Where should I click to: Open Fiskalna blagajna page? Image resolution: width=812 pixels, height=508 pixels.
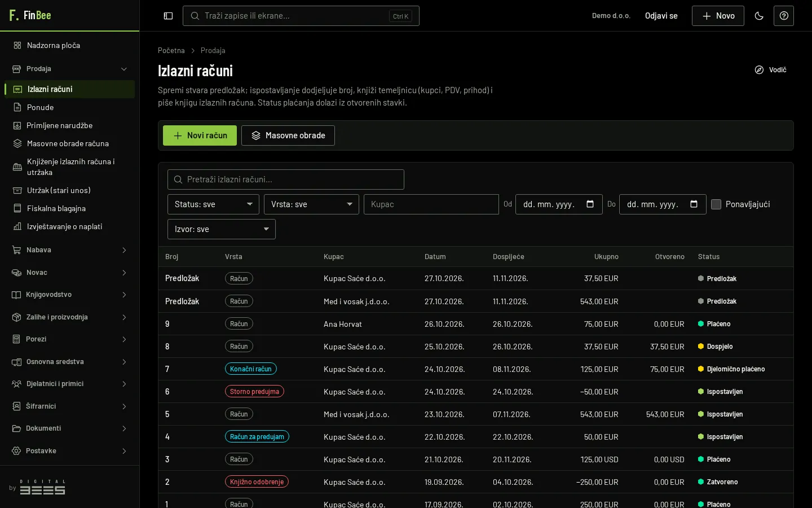69,208
